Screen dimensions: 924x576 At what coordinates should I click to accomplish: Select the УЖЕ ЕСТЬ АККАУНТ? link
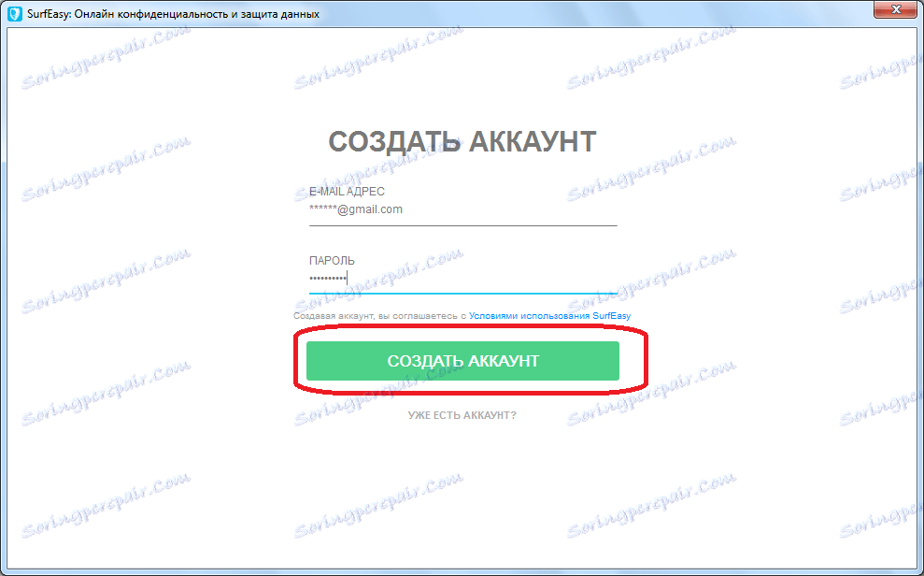[462, 416]
